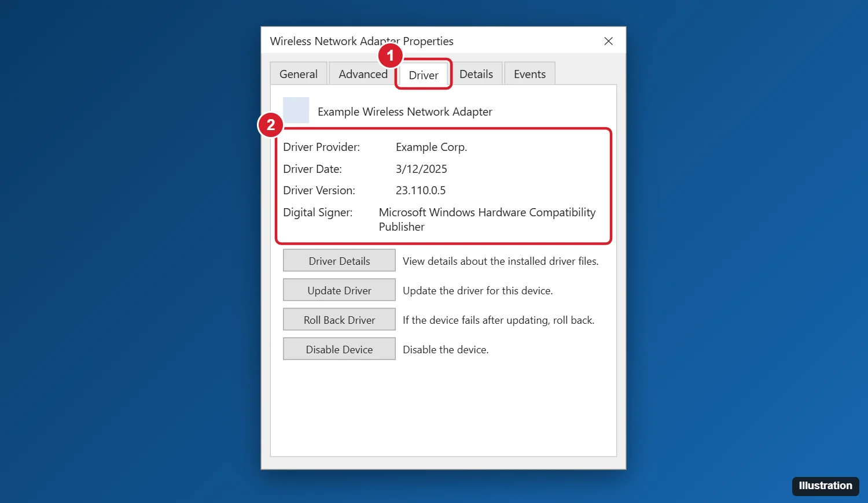Click the Update Driver button
The width and height of the screenshot is (868, 503).
click(339, 290)
